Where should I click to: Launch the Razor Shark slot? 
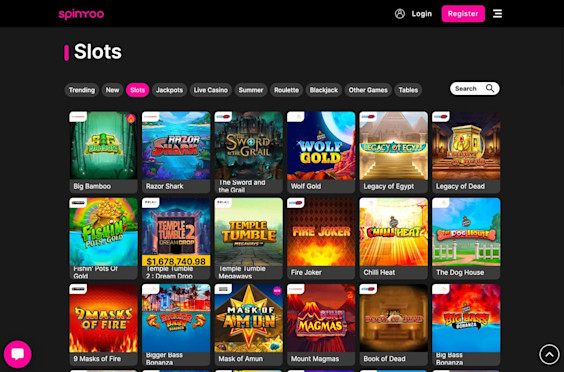(176, 152)
